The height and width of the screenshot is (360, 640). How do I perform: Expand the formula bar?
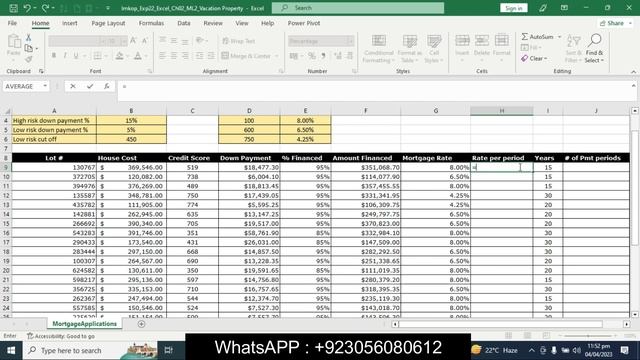pos(633,86)
